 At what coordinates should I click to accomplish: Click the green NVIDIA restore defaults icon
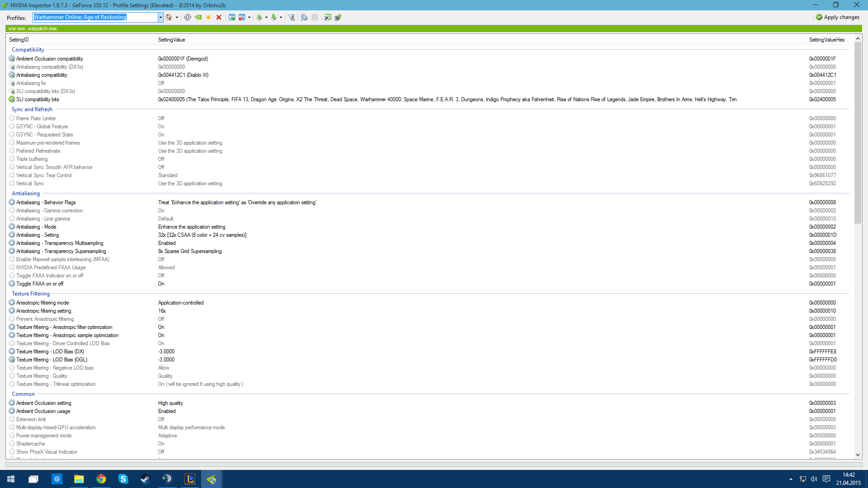coord(198,17)
